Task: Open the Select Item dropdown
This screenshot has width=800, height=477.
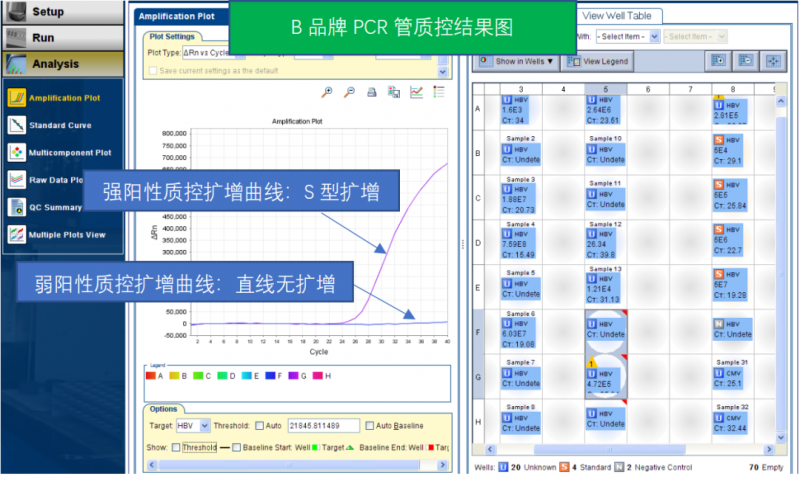Action: click(629, 37)
